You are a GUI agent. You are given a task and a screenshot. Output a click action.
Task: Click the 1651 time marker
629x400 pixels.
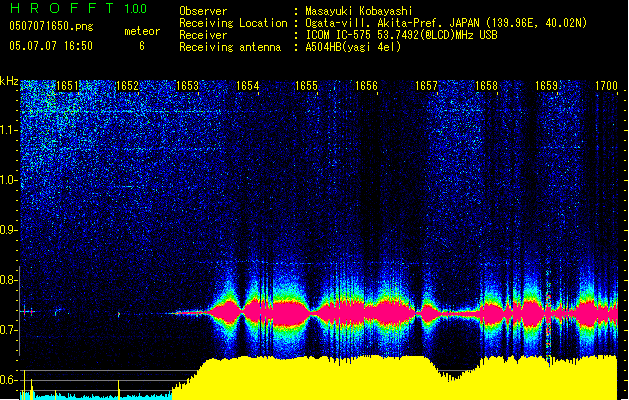click(x=67, y=86)
